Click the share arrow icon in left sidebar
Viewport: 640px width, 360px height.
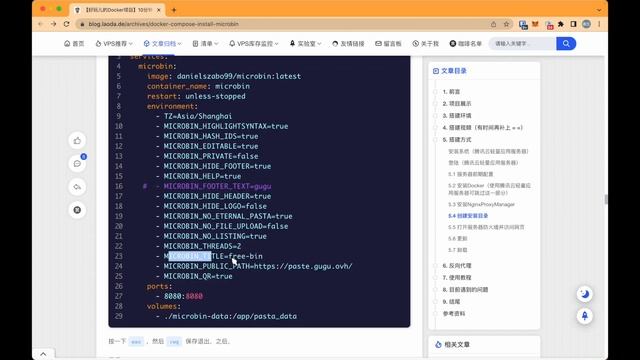[77, 187]
